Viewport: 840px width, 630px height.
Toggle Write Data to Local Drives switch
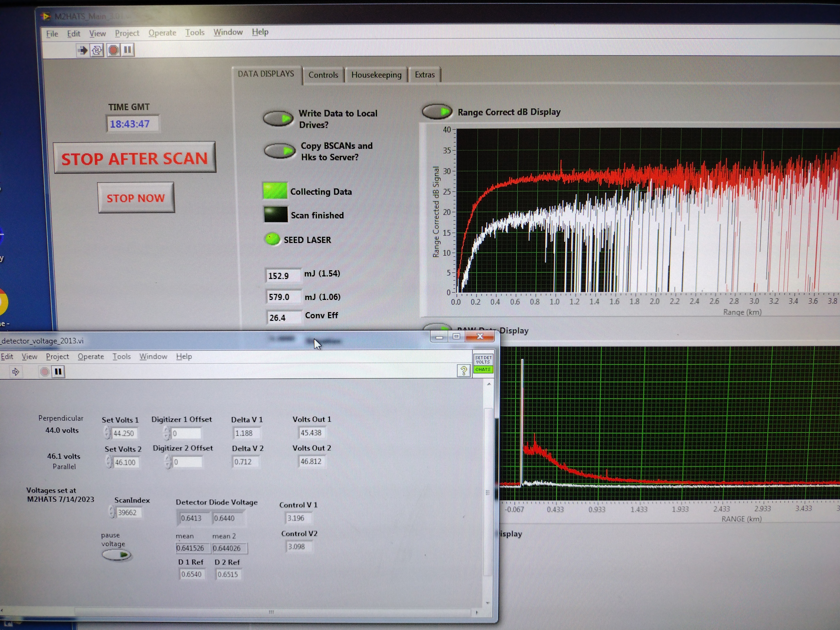278,119
